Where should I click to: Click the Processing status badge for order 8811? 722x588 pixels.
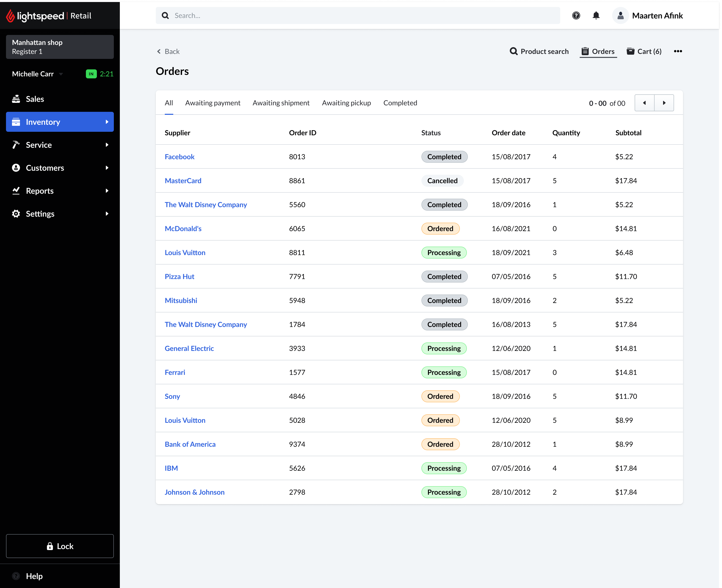coord(444,253)
